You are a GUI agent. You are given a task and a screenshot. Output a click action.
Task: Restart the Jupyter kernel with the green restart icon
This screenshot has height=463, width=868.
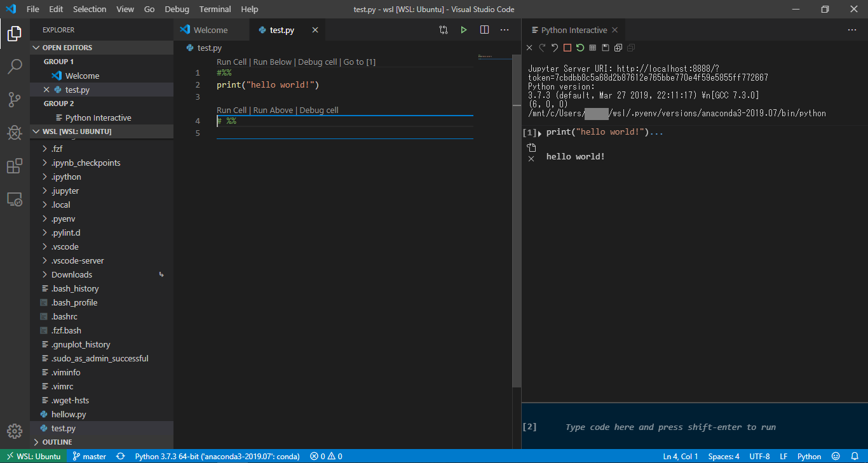click(x=580, y=48)
